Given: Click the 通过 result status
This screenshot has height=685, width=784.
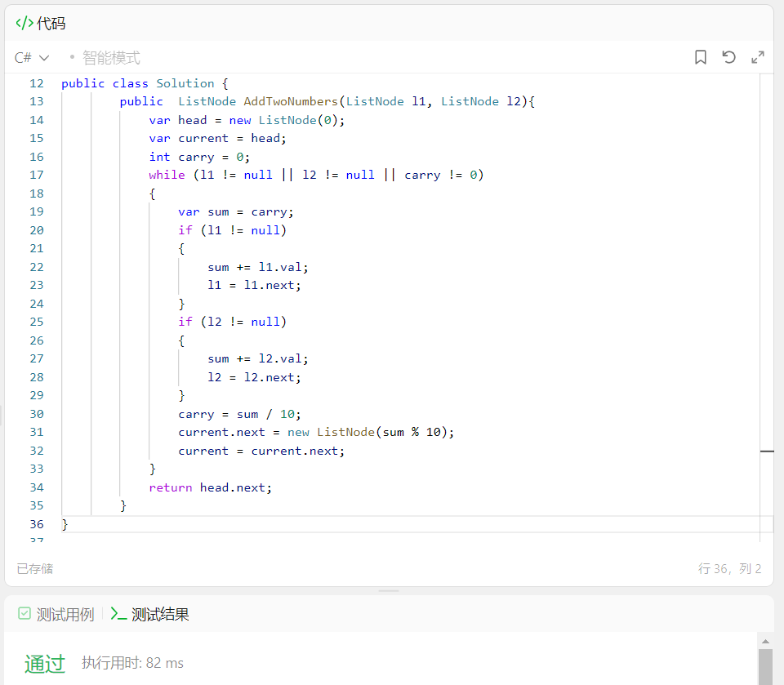Looking at the screenshot, I should pos(45,664).
